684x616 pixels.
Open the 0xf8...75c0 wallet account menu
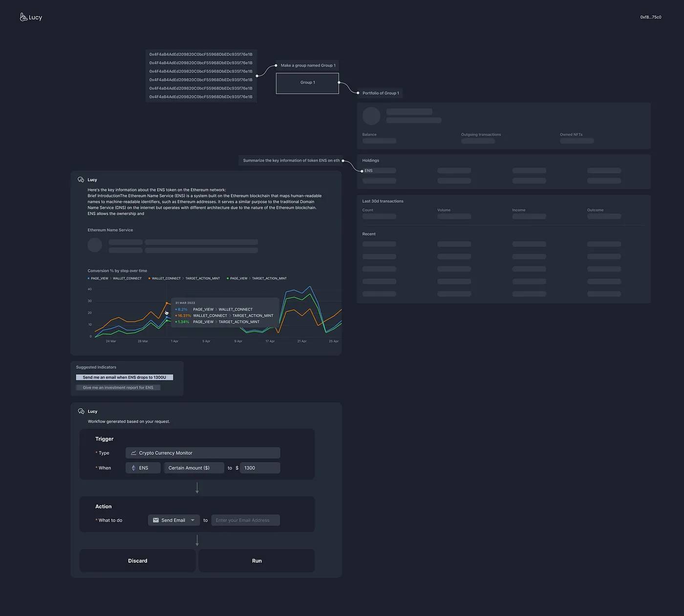(x=650, y=17)
